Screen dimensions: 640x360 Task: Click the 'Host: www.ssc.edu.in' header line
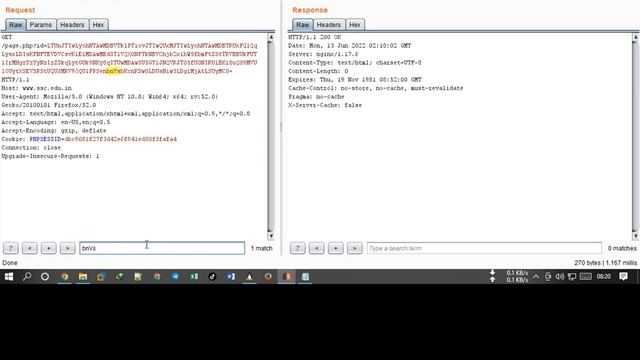[36, 88]
